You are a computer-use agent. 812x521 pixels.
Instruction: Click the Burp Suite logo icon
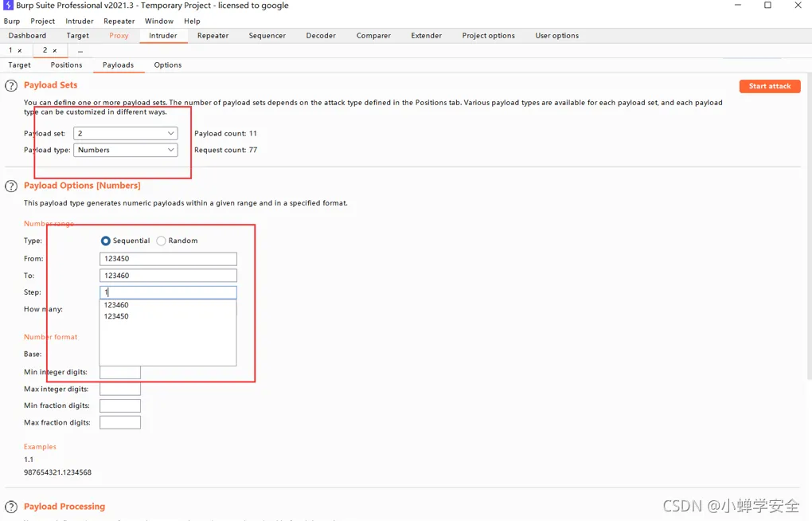click(x=8, y=6)
